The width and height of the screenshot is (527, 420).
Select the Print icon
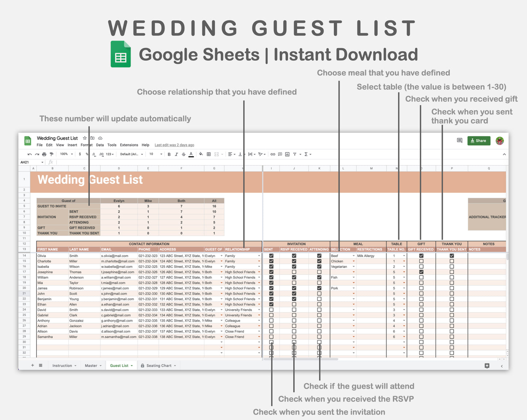click(44, 154)
